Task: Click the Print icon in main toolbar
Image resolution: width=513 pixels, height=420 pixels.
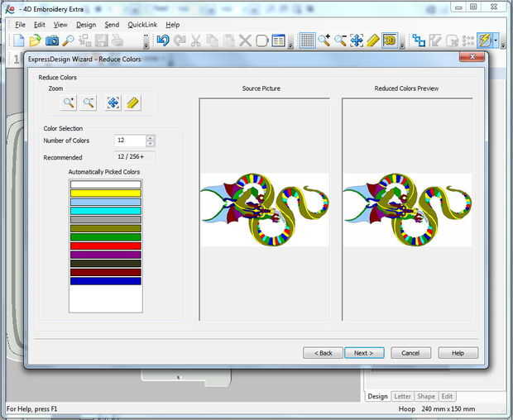Action: (x=117, y=41)
